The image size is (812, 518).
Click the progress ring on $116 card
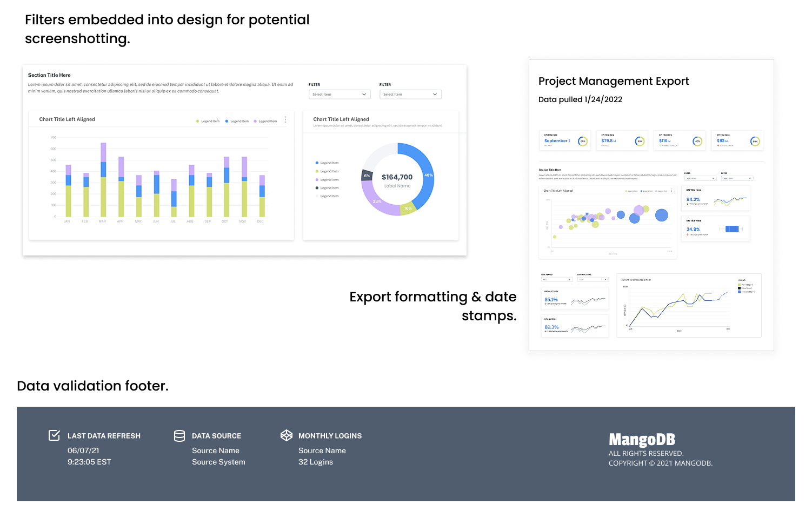(x=697, y=141)
